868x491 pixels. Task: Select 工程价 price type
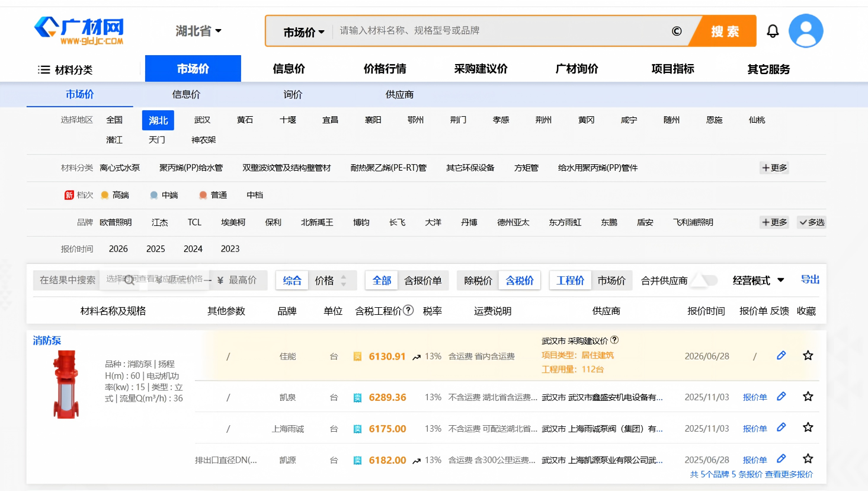(571, 280)
